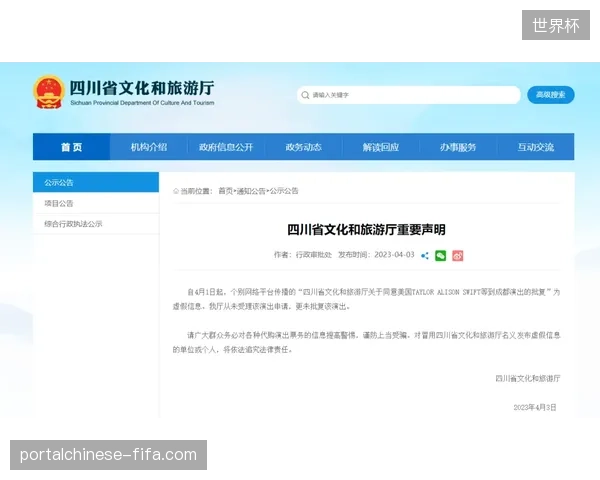Click the second paragraph starting 请广大群众
Screen dimensions: 600x480
pos(366,343)
